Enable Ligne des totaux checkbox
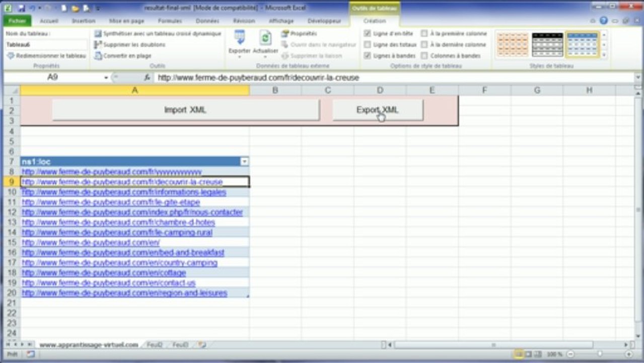This screenshot has width=644, height=363. point(368,44)
